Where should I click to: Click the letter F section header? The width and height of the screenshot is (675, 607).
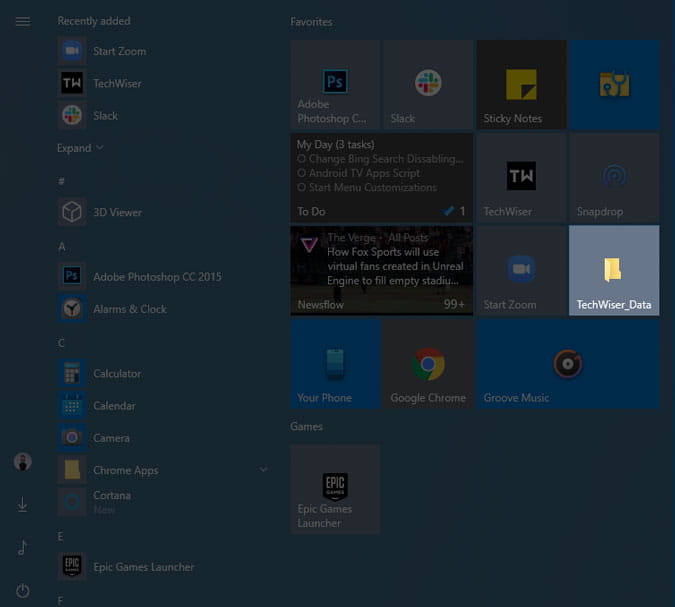tap(60, 601)
